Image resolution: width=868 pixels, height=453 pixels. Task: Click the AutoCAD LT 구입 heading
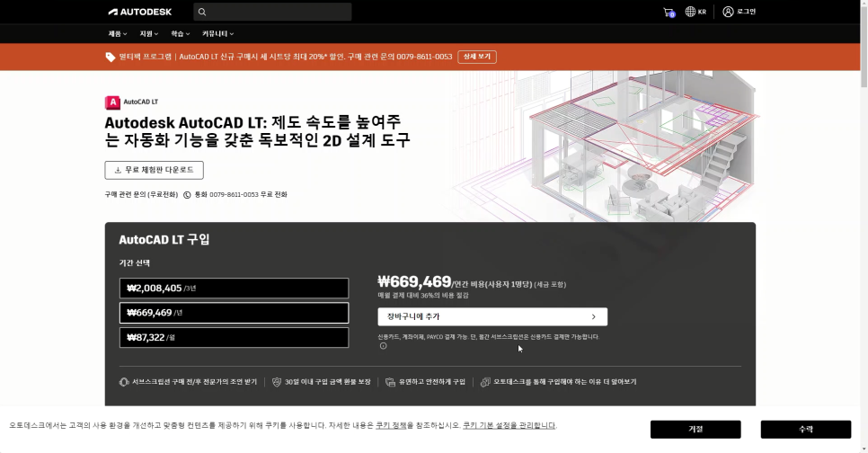click(x=164, y=240)
